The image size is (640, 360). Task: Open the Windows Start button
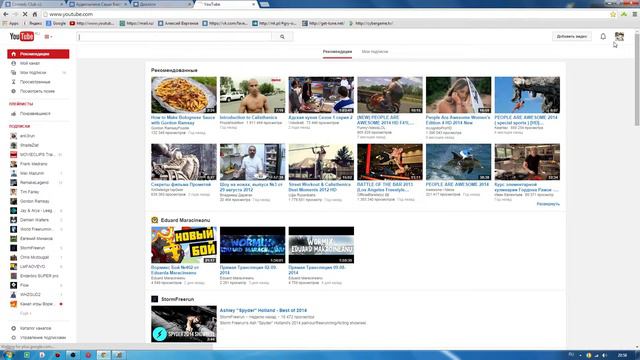[7, 355]
